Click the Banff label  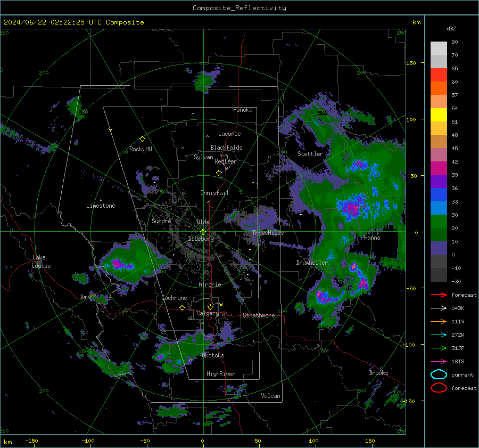click(x=88, y=297)
